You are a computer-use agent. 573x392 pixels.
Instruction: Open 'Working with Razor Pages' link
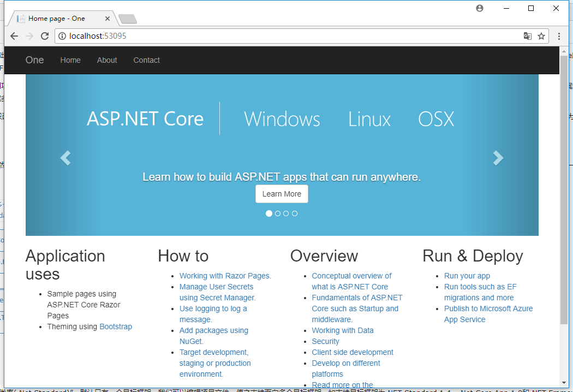(225, 276)
